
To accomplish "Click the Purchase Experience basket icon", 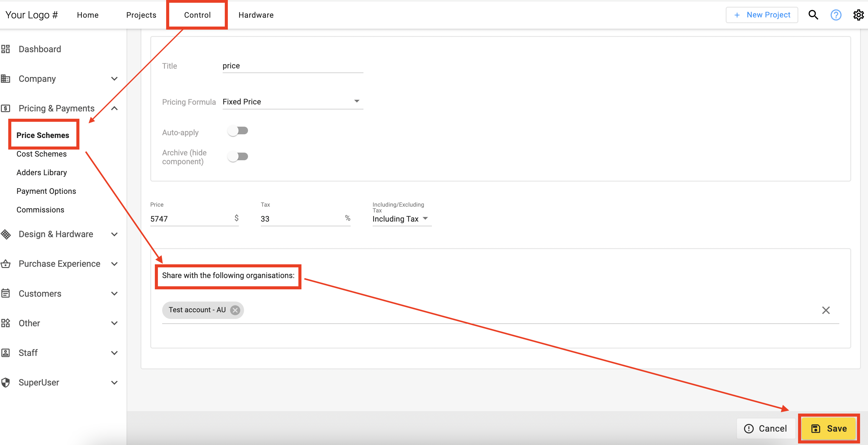I will [5, 264].
